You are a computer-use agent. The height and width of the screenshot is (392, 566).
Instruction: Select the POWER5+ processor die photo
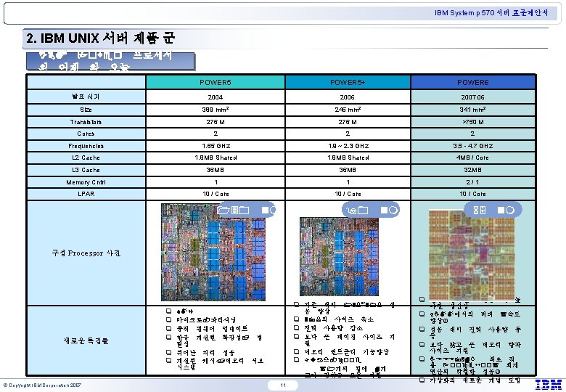click(339, 256)
